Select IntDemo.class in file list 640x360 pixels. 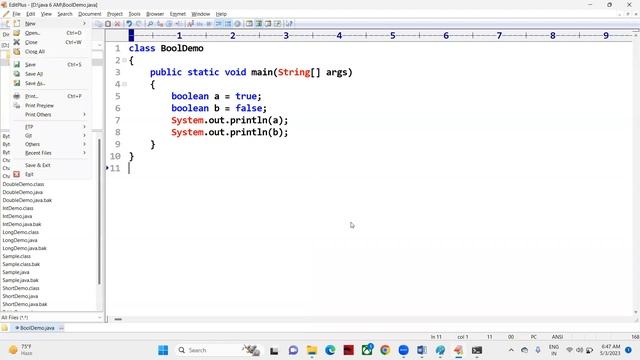18,208
